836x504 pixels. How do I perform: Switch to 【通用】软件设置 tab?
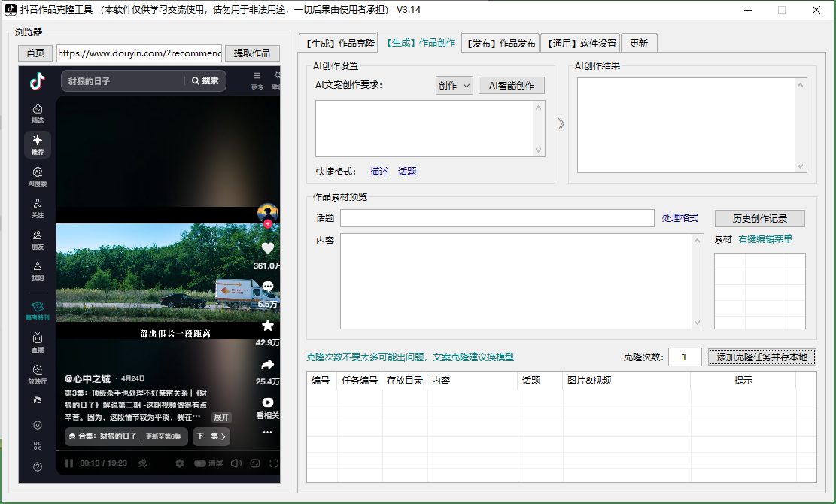[x=580, y=44]
